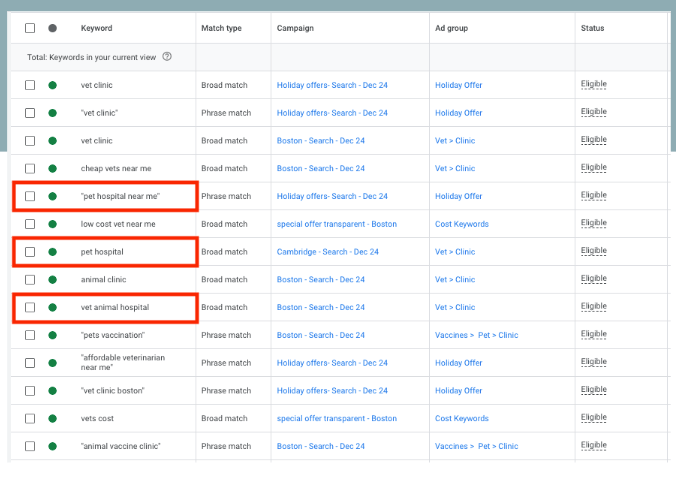The image size is (676, 493).
Task: Click the Campaign column header
Action: click(295, 28)
